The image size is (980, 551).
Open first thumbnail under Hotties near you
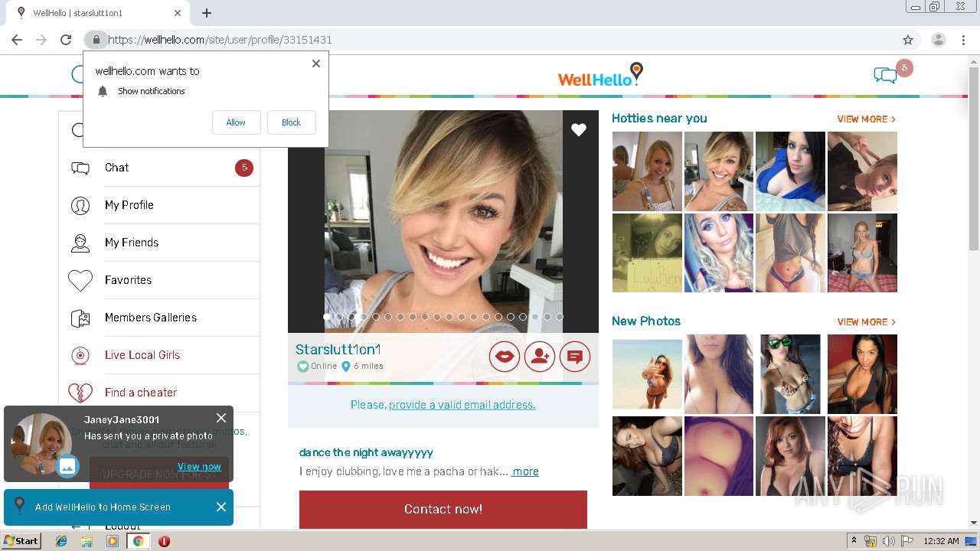click(x=647, y=171)
